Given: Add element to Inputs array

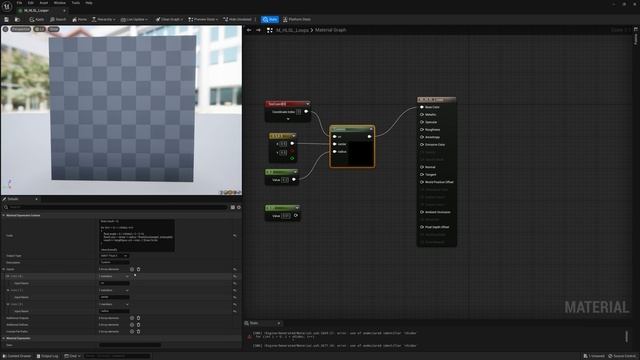Looking at the screenshot, I should 132,269.
